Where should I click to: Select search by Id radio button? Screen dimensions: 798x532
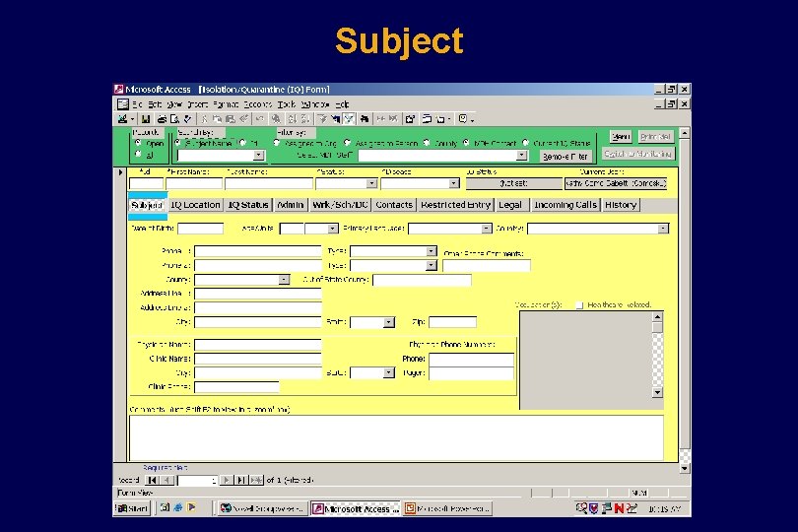[242, 143]
